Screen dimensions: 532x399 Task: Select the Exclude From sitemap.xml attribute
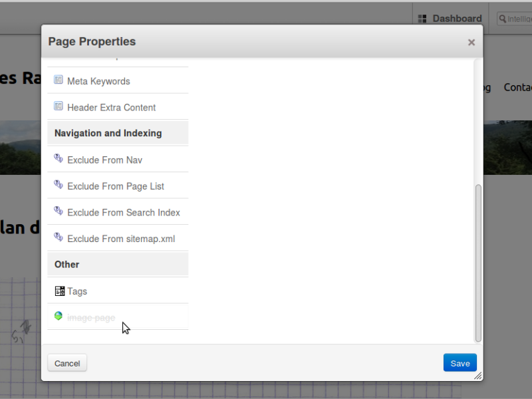pyautogui.click(x=118, y=237)
